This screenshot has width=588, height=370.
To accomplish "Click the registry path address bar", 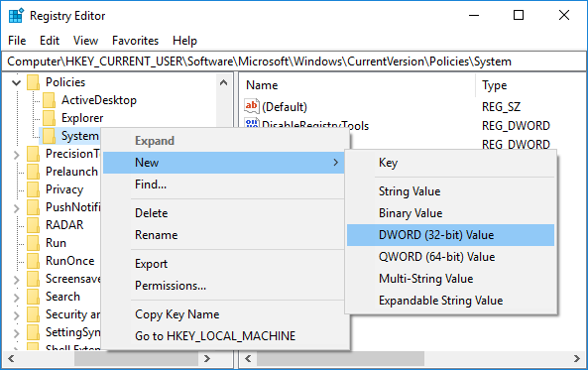I will tap(294, 62).
